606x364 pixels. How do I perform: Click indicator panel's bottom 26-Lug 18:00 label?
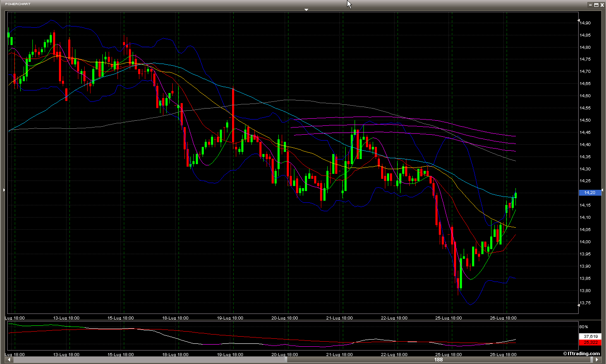click(503, 354)
